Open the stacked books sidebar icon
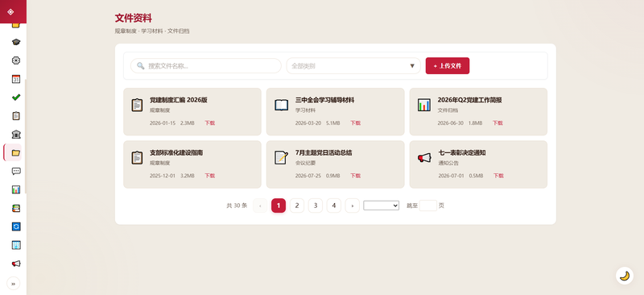The width and height of the screenshot is (644, 295). click(x=16, y=208)
